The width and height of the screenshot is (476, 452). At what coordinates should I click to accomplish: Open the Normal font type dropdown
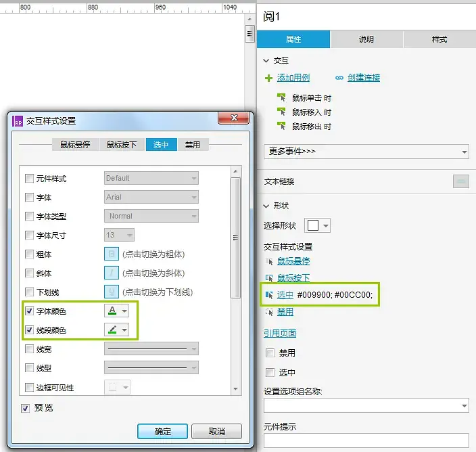tap(151, 216)
